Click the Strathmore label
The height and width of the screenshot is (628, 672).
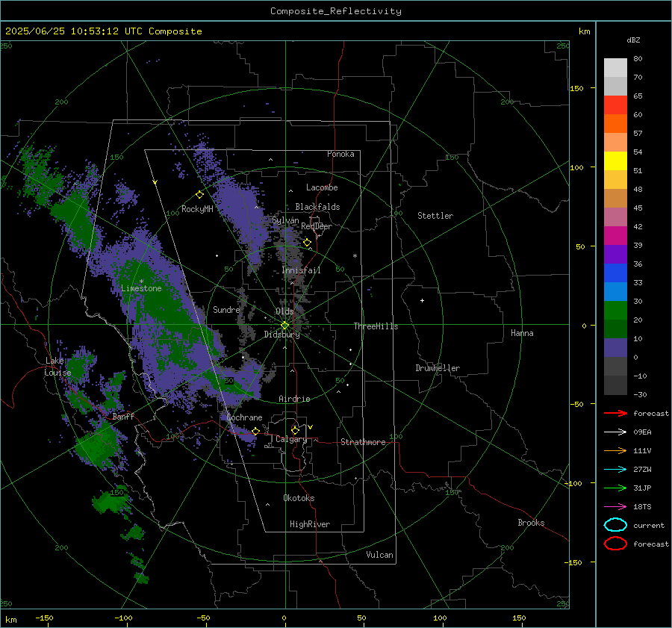(363, 442)
